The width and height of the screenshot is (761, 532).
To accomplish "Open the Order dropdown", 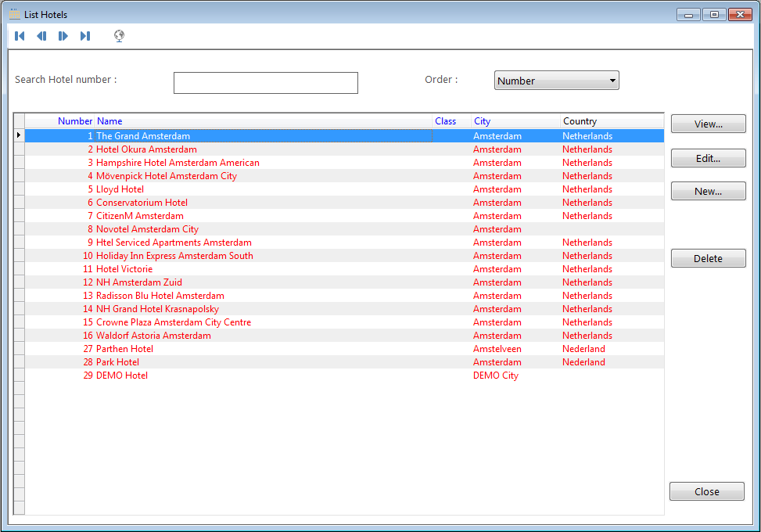I will [x=556, y=81].
